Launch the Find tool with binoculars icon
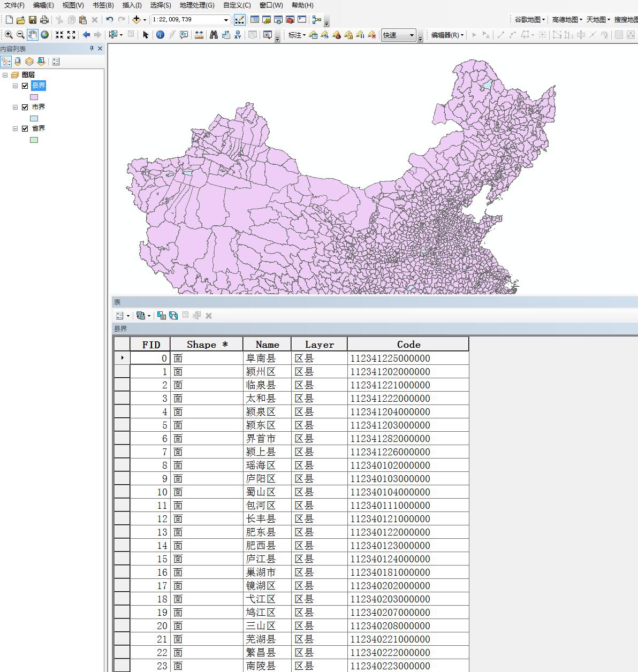Viewport: 638px width, 672px height. tap(212, 35)
